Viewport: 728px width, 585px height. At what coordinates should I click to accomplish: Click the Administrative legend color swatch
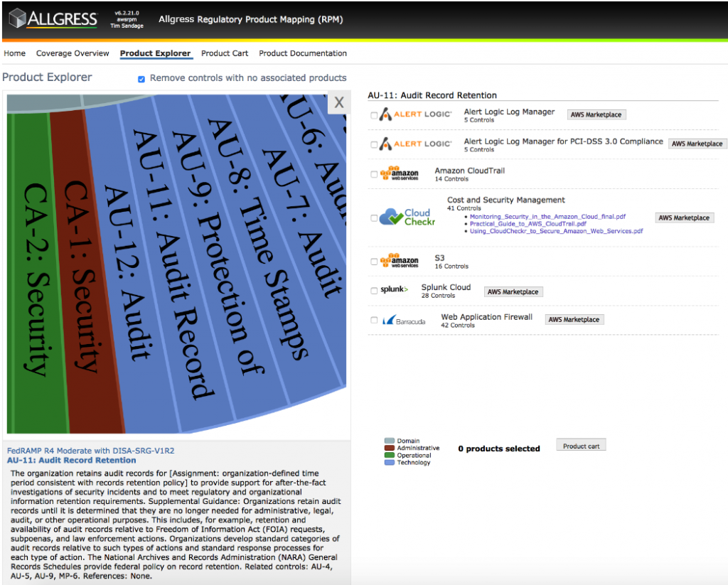[390, 448]
